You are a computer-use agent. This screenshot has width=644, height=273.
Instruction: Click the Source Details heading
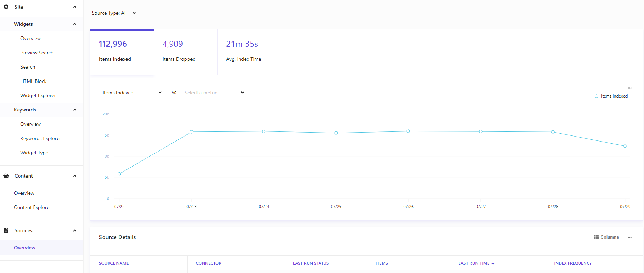pos(117,237)
